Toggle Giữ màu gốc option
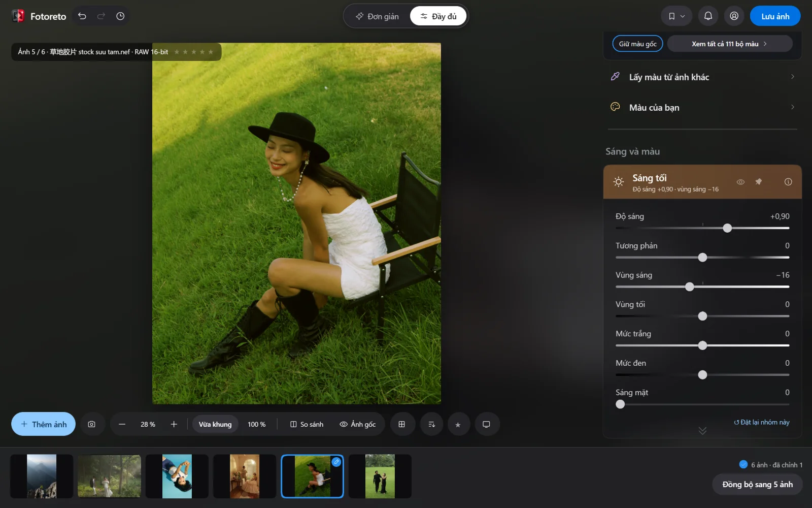The width and height of the screenshot is (812, 508). 638,44
